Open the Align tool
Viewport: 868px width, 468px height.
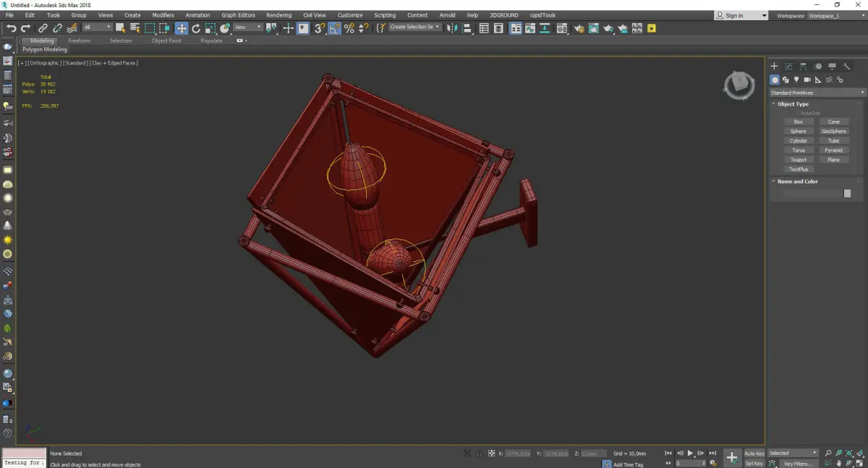[467, 28]
